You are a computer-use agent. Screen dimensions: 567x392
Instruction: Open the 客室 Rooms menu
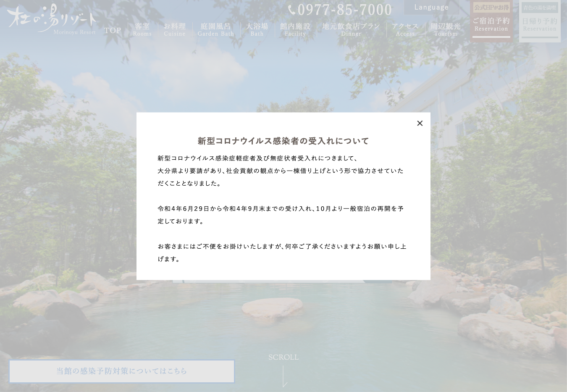142,29
